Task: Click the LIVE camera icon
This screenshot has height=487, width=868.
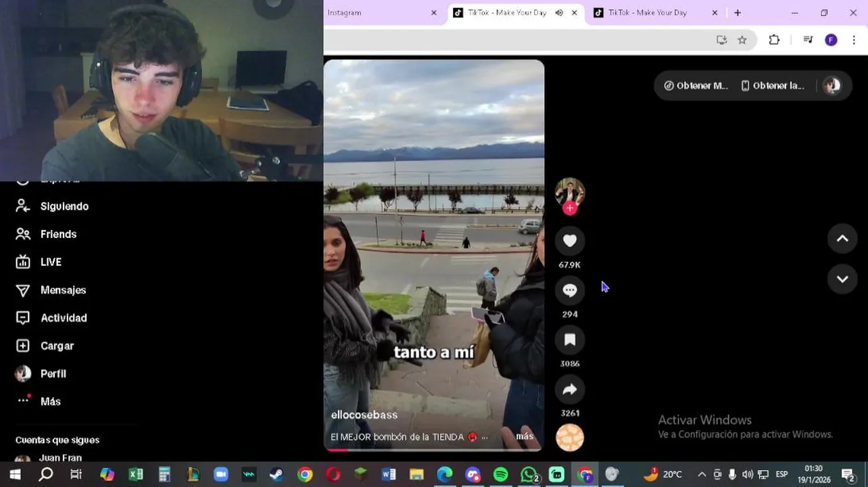Action: coord(23,262)
